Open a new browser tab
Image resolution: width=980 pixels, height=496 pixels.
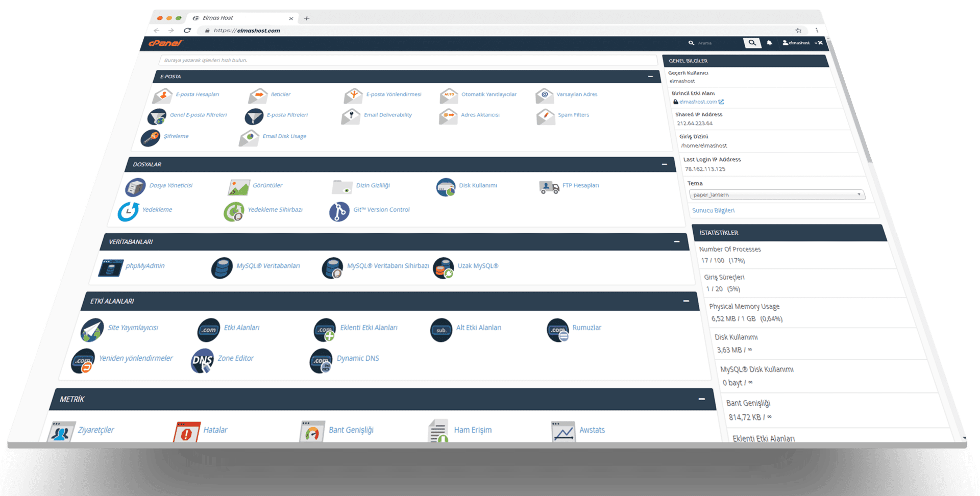click(x=307, y=18)
